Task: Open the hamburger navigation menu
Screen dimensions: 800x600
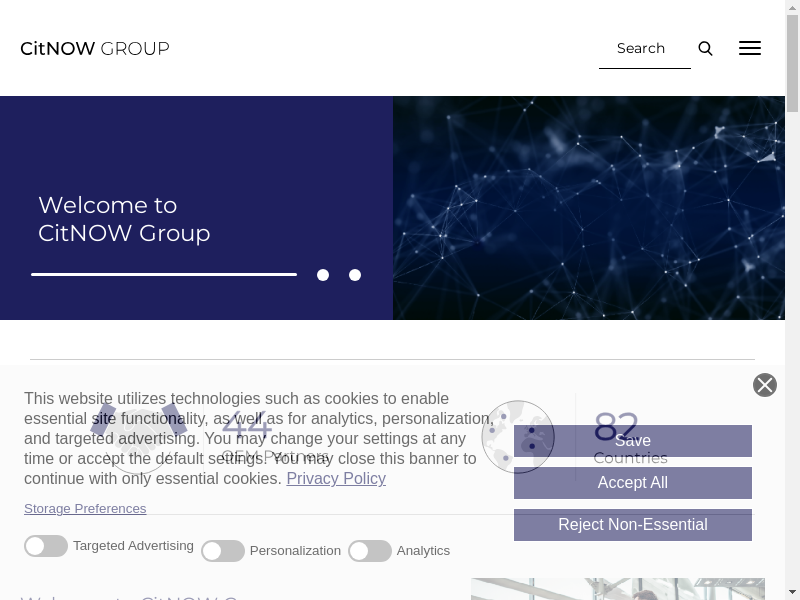Action: (750, 48)
